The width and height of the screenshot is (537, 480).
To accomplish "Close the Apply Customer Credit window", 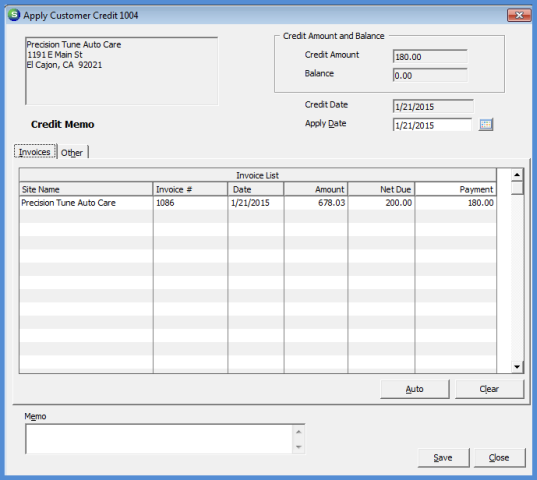I will pos(519,15).
